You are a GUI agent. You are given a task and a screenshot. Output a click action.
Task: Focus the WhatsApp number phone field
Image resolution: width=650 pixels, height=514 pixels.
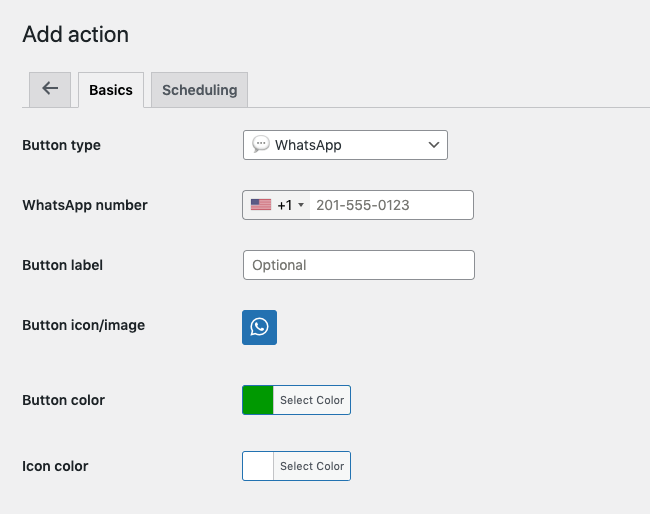(390, 205)
